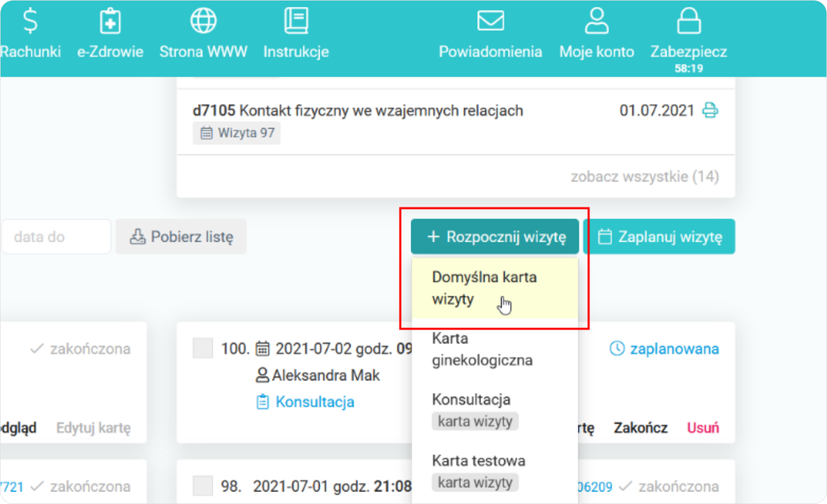Click Edytuj kartę link
827x504 pixels.
(93, 428)
